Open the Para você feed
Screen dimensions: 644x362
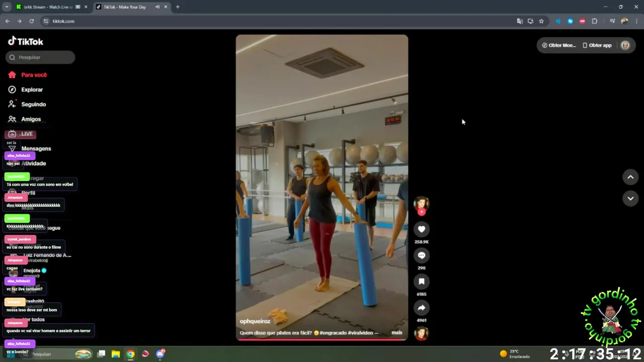click(34, 75)
